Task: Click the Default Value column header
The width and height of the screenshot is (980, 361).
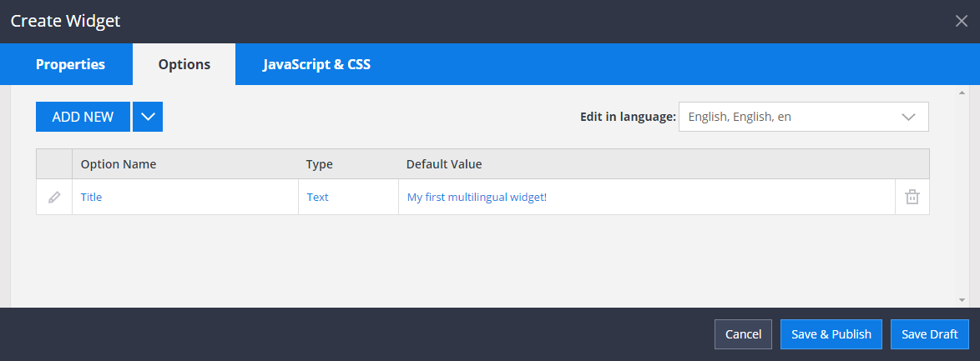Action: point(444,164)
